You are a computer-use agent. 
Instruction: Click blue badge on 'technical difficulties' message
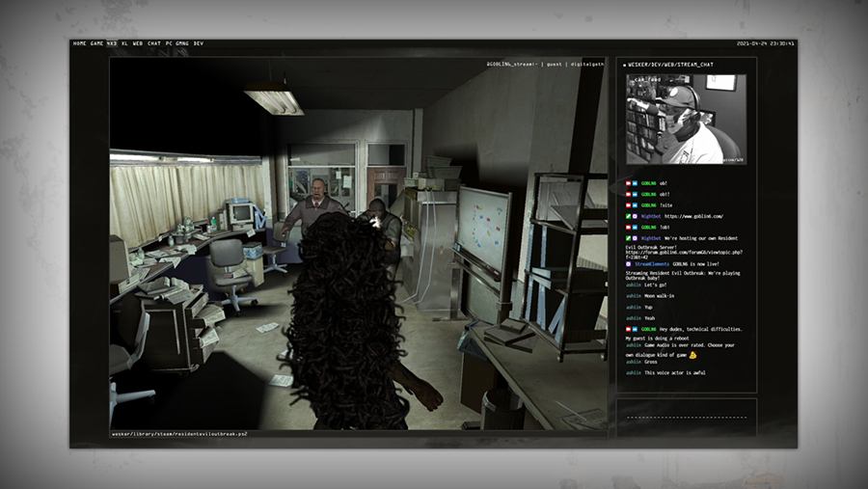point(635,330)
